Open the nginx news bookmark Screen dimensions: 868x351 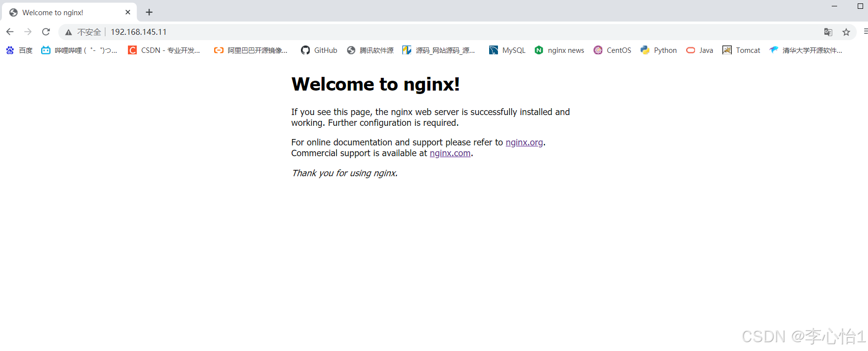(559, 50)
